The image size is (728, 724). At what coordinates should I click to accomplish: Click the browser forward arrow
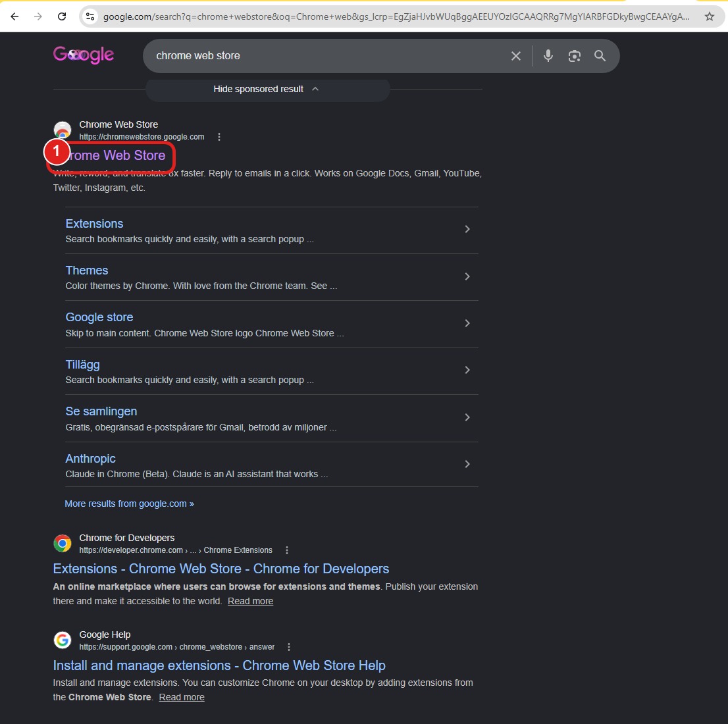38,16
